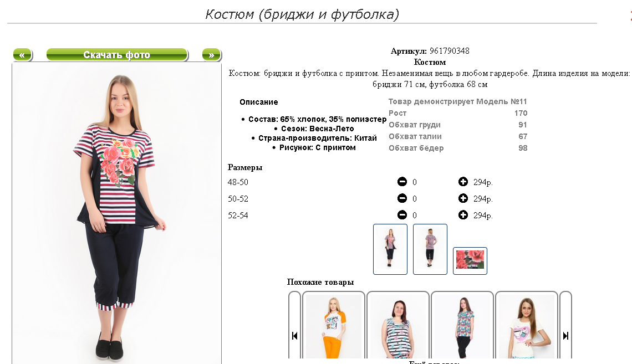This screenshot has height=364, width=632.
Task: Increase quantity for size 50-52
Action: 463,198
